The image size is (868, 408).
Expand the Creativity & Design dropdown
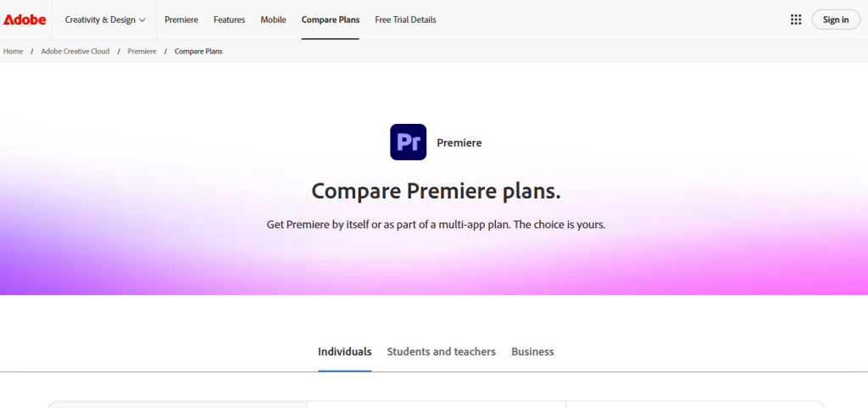pyautogui.click(x=105, y=20)
